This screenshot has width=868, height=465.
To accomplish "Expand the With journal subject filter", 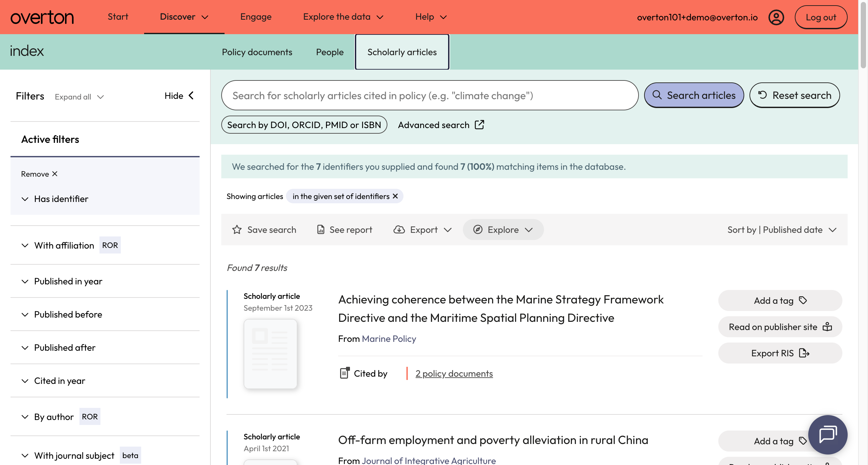I will (68, 455).
